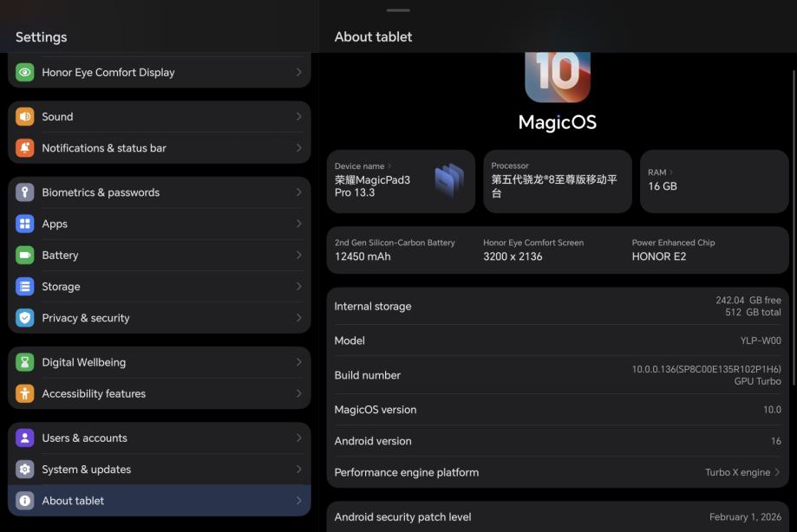The image size is (797, 532).
Task: Tap the Android version row label
Action: coord(373,441)
